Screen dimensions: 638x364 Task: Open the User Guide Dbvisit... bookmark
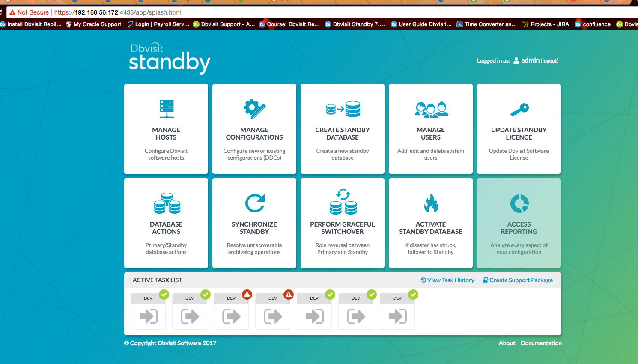(421, 24)
